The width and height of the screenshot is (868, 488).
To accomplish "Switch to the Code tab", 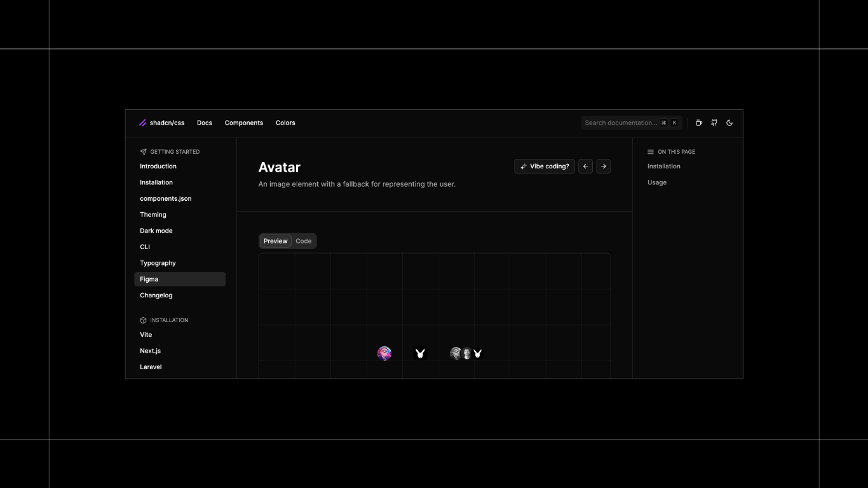I will coord(304,241).
